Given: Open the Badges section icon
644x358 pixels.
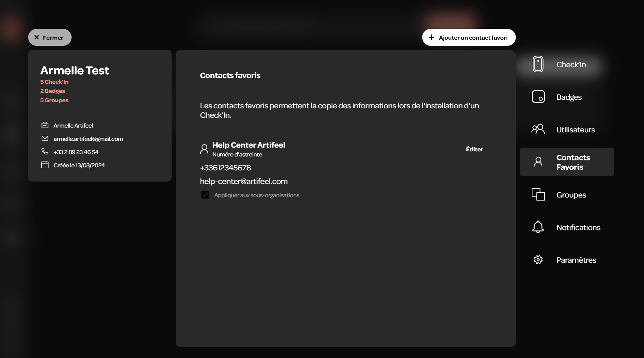Looking at the screenshot, I should click(x=538, y=97).
